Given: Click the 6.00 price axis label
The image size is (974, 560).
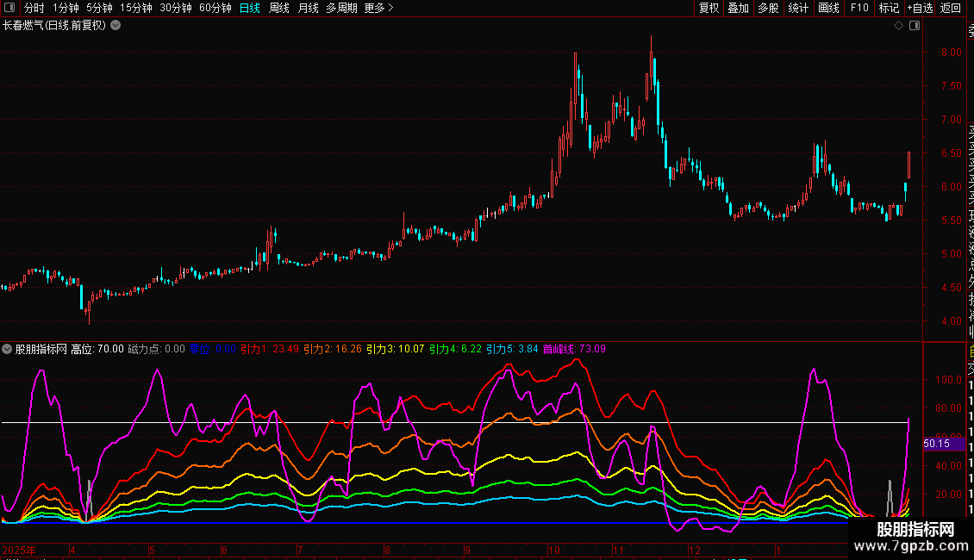Looking at the screenshot, I should point(951,186).
